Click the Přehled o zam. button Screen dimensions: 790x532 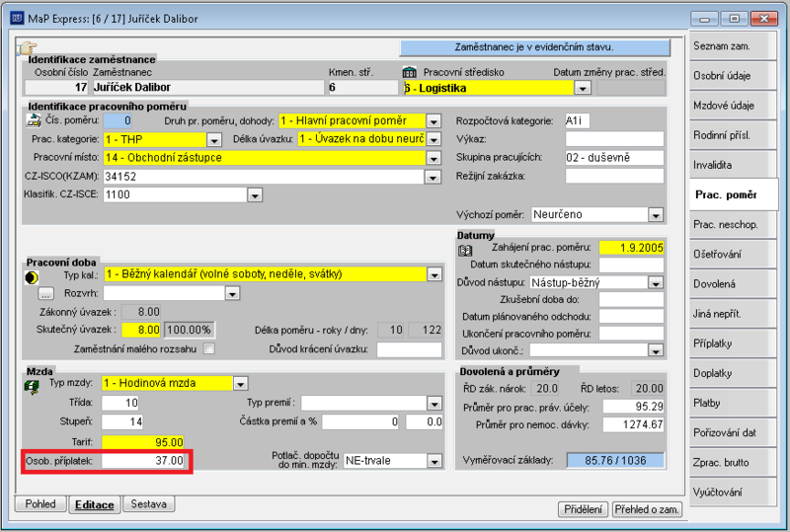coord(647,509)
